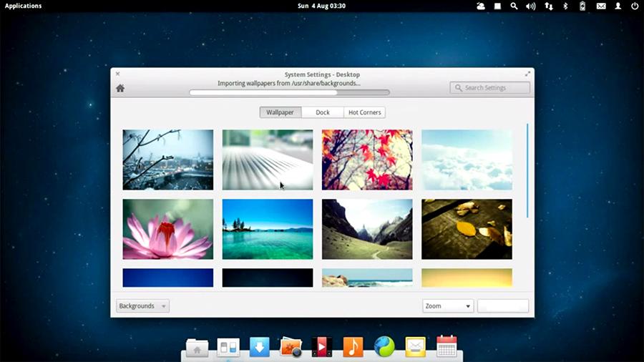Select the pink lotus flower wallpaper
The image size is (644, 362).
(x=167, y=229)
